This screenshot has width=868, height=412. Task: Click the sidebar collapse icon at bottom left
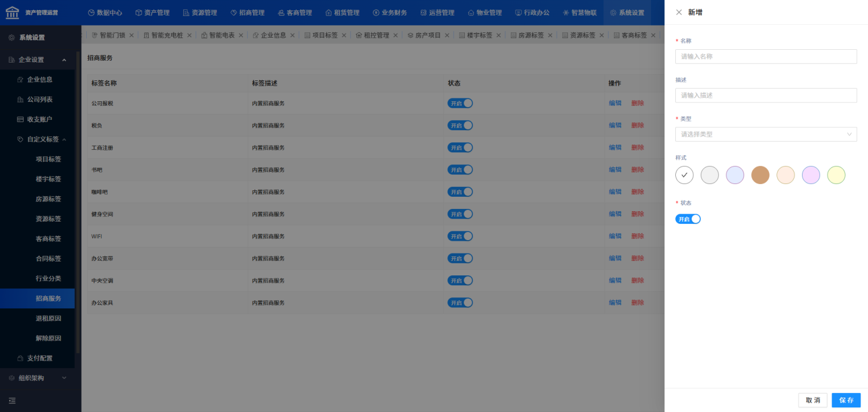(x=12, y=400)
